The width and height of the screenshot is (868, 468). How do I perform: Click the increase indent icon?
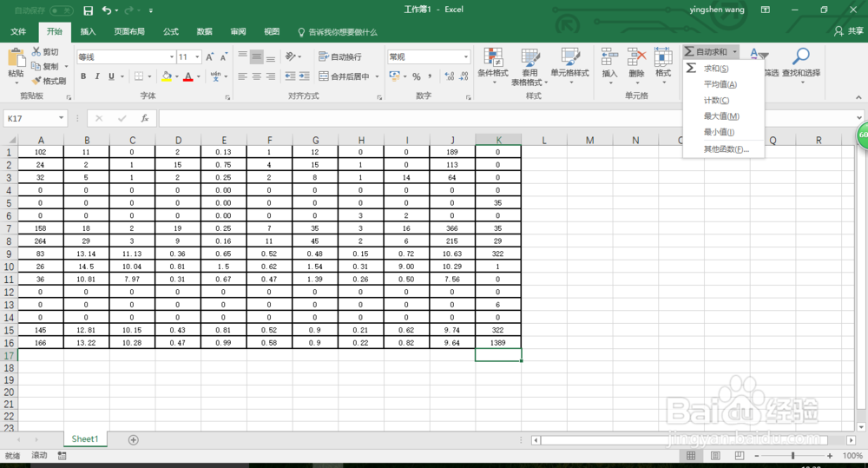[x=304, y=76]
